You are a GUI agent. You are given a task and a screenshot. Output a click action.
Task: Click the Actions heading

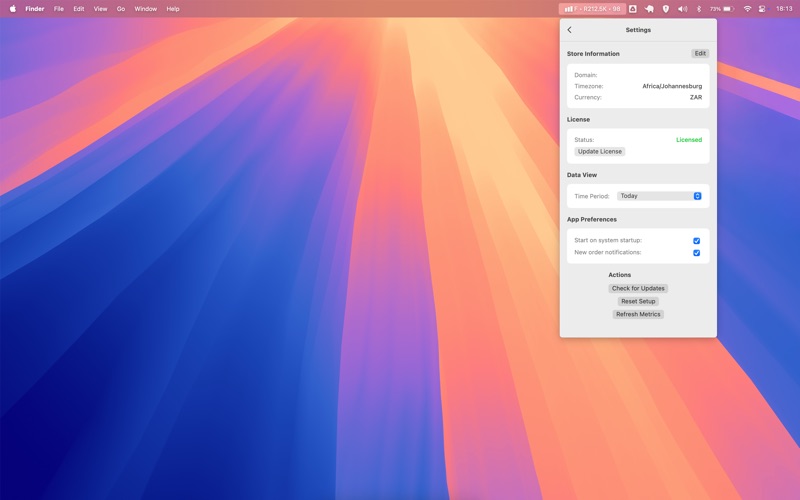[619, 275]
